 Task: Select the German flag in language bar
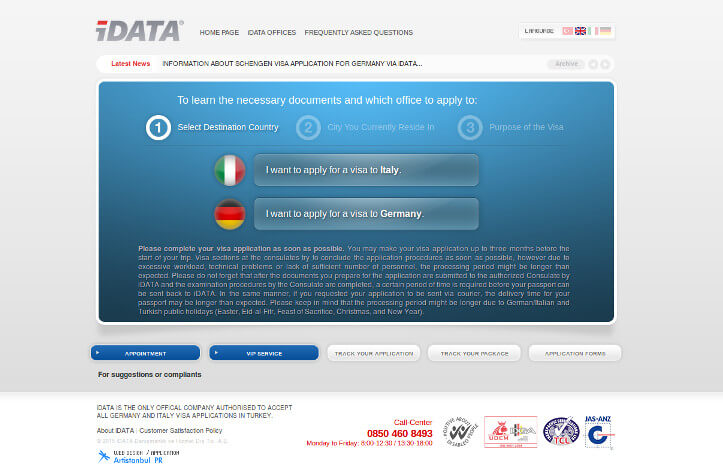(605, 31)
